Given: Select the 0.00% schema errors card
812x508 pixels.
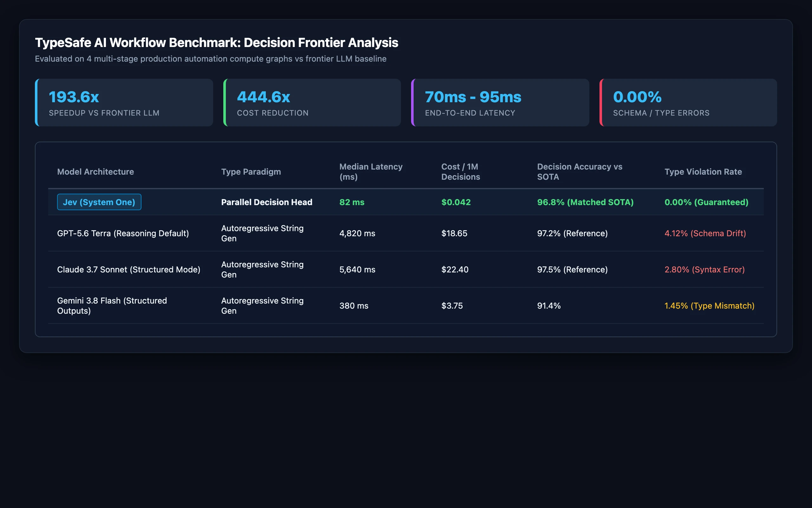Looking at the screenshot, I should [688, 103].
